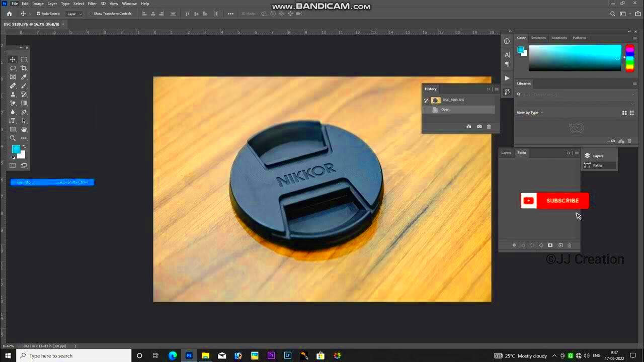Reset default foreground and background colors
Viewport: 644px width, 362px height.
[13, 157]
